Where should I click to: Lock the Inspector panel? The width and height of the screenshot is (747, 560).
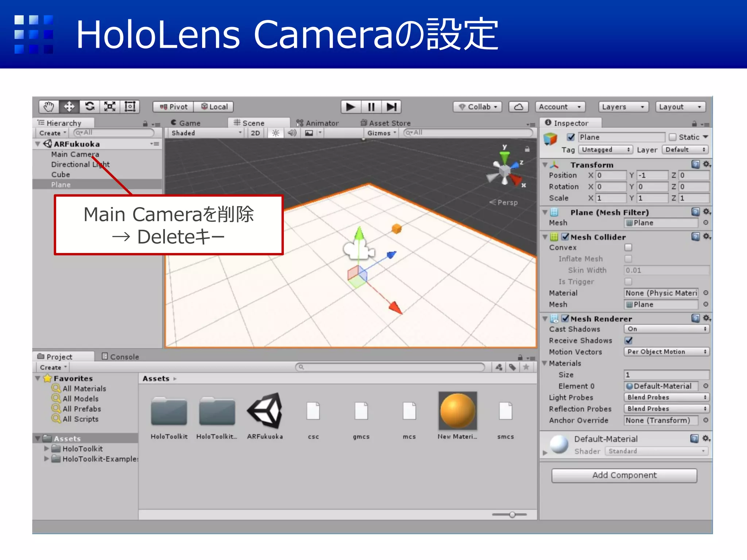(694, 124)
